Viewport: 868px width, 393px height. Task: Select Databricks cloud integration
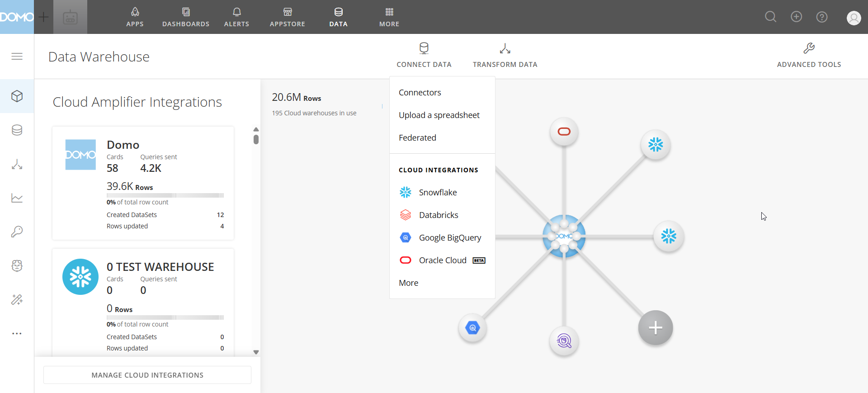[x=442, y=215]
